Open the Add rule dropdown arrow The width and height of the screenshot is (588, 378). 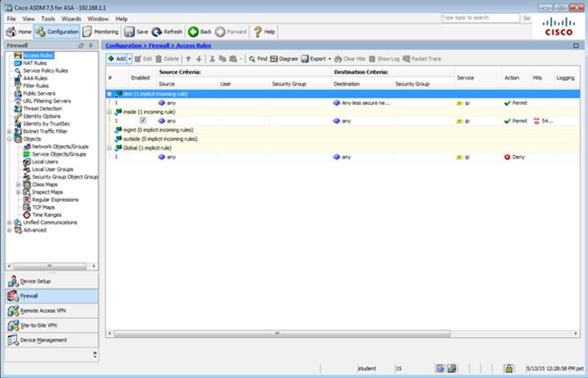click(x=129, y=59)
